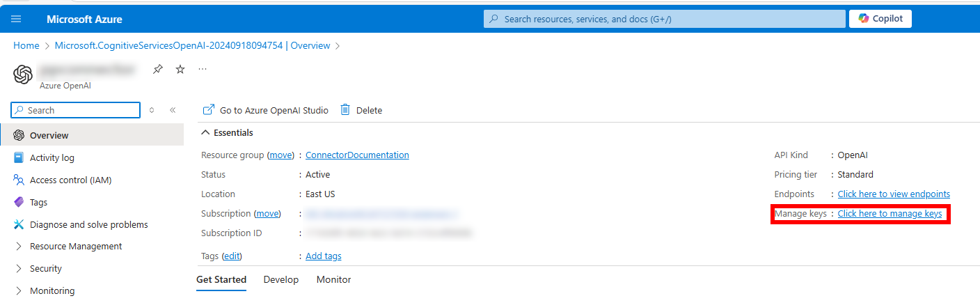
Task: Open the hamburger portal menu
Action: [x=17, y=19]
